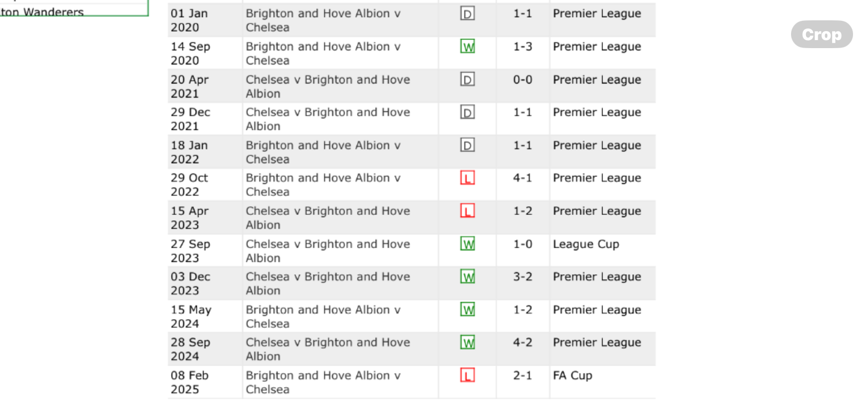Click the W icon for 28 Sep 2024
868x401 pixels.
click(x=468, y=343)
